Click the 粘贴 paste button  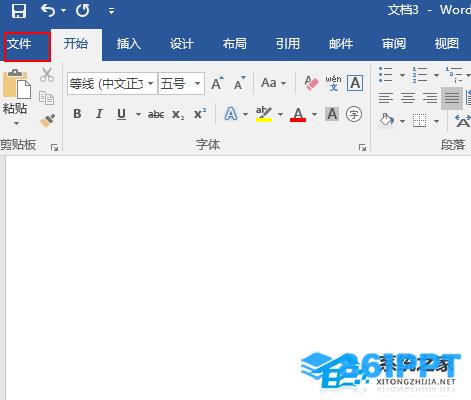tap(16, 98)
